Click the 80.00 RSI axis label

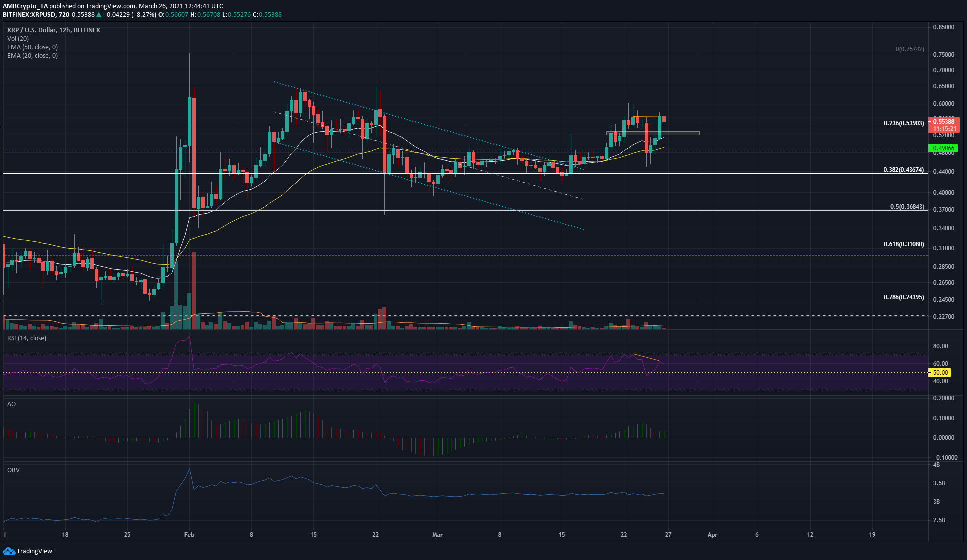[x=940, y=346]
